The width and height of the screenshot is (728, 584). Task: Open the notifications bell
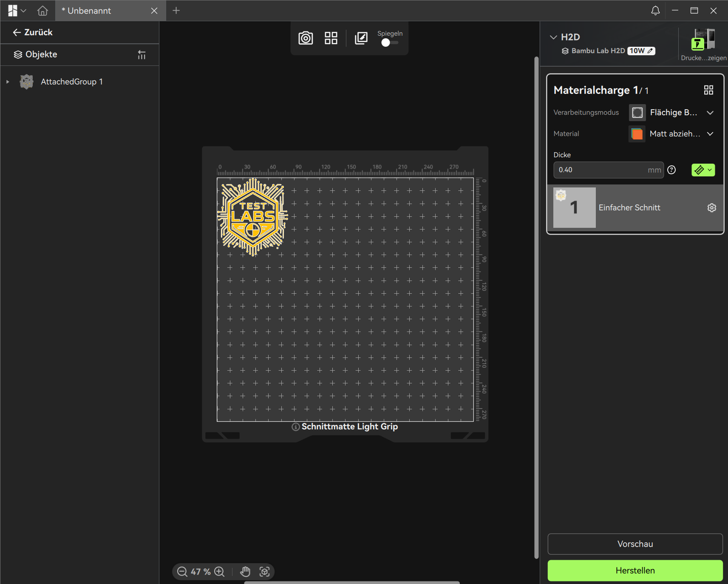pyautogui.click(x=655, y=11)
